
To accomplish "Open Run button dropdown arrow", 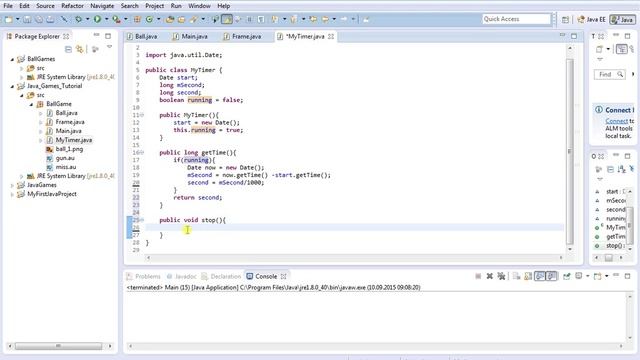I will pos(106,19).
